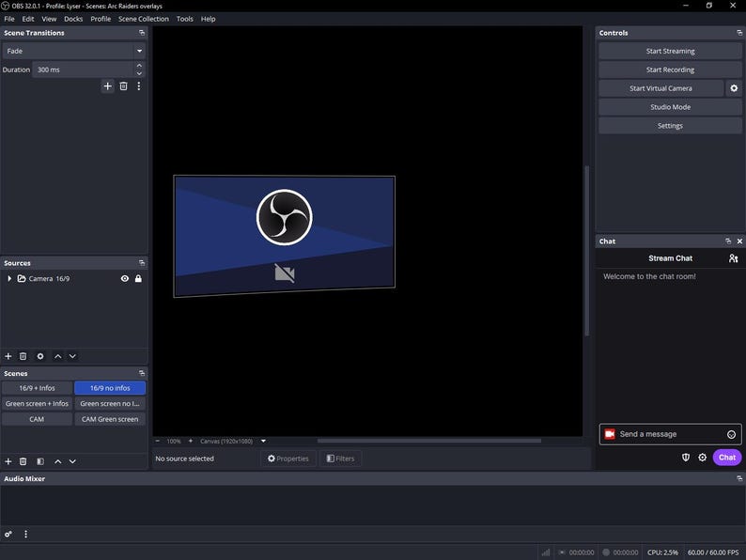Toggle visibility of Camera 16/9 source
Viewport: 746px width, 560px height.
coord(125,279)
